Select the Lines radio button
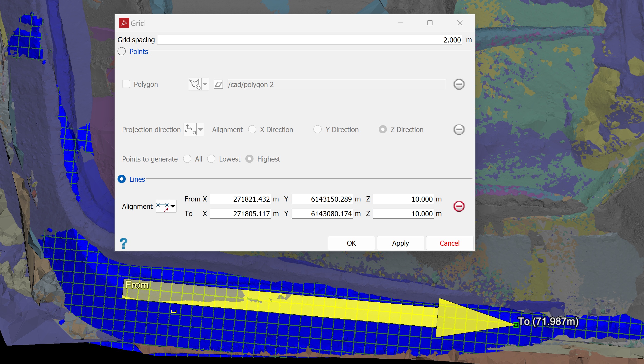This screenshot has height=364, width=644. click(x=122, y=179)
